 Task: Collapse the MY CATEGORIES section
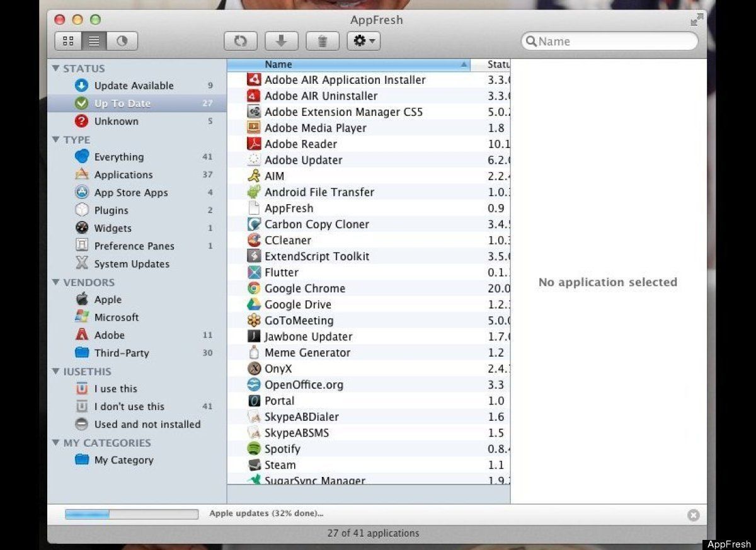[x=56, y=442]
